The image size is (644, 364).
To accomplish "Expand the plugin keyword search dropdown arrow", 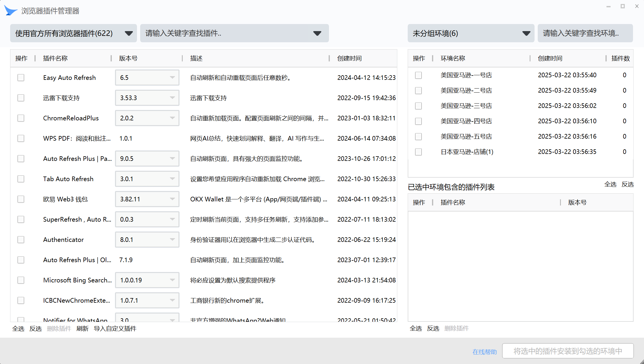I will pos(317,33).
